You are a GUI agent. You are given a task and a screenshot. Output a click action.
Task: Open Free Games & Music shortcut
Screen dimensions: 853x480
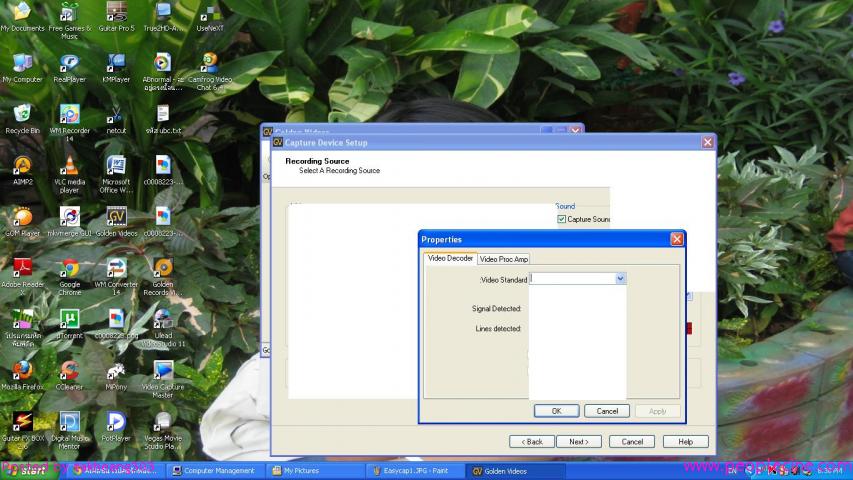pyautogui.click(x=70, y=21)
